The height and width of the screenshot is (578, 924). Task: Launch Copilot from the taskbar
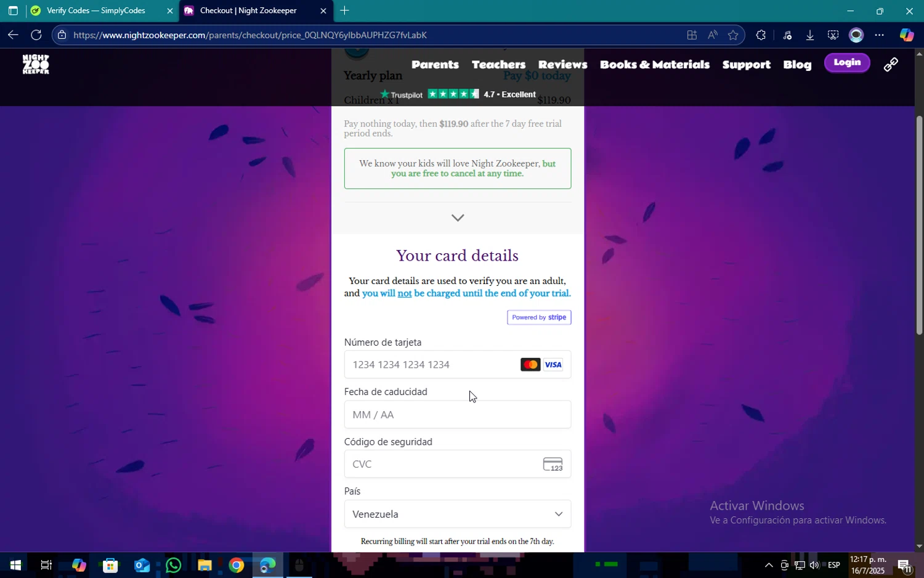79,565
